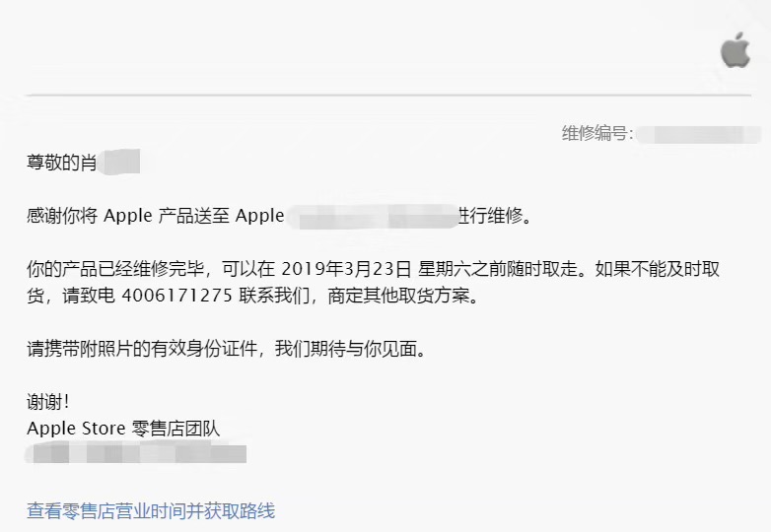
Task: Click the Apple Store 零售店团队 signature
Action: 123,429
